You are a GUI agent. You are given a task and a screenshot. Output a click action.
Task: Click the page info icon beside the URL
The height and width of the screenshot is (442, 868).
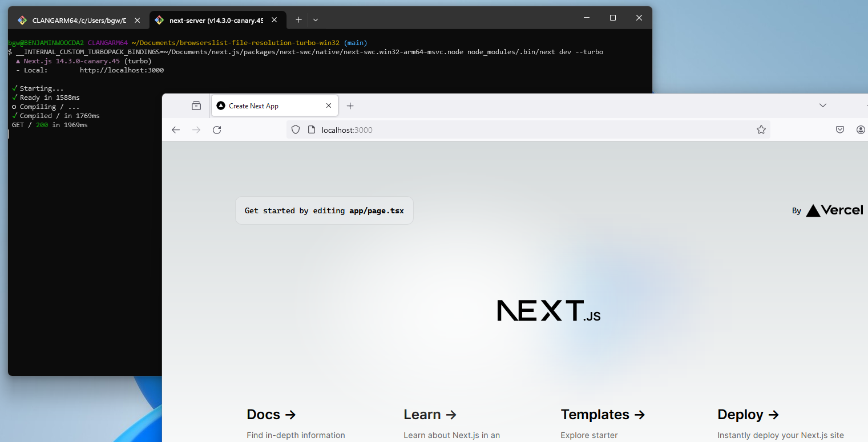312,130
